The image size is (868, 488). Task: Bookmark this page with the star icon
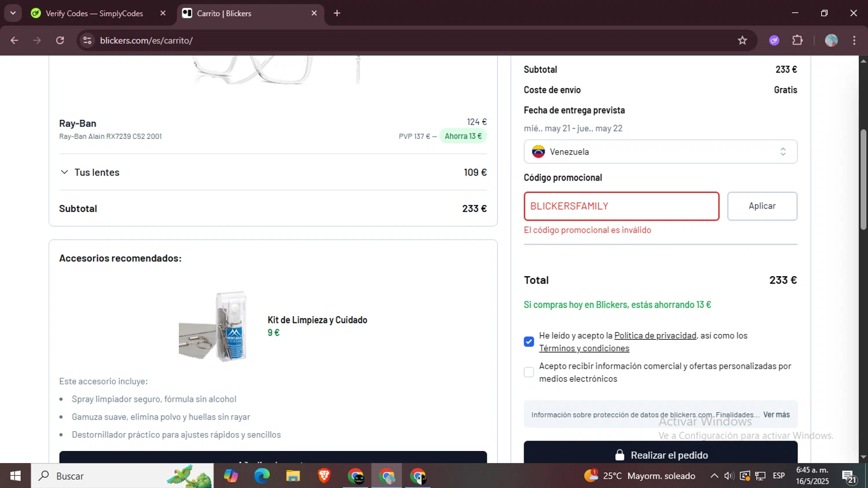742,41
